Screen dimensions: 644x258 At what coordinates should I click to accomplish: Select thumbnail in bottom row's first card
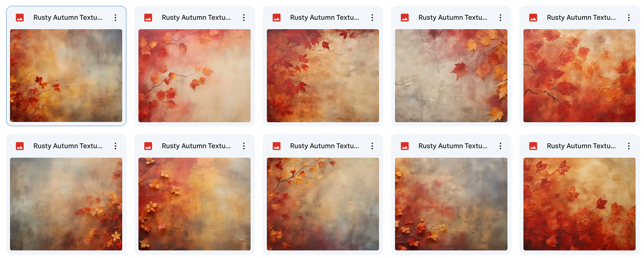point(66,204)
